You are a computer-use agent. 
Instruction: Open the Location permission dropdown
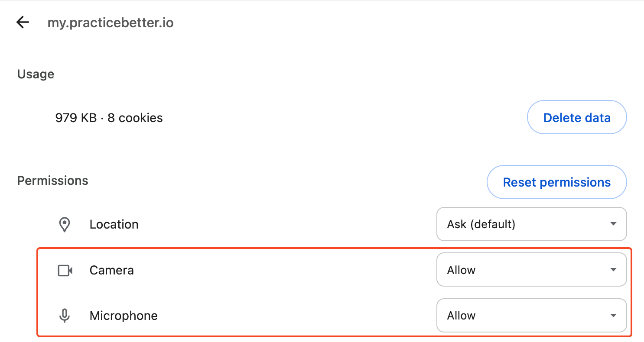click(532, 224)
